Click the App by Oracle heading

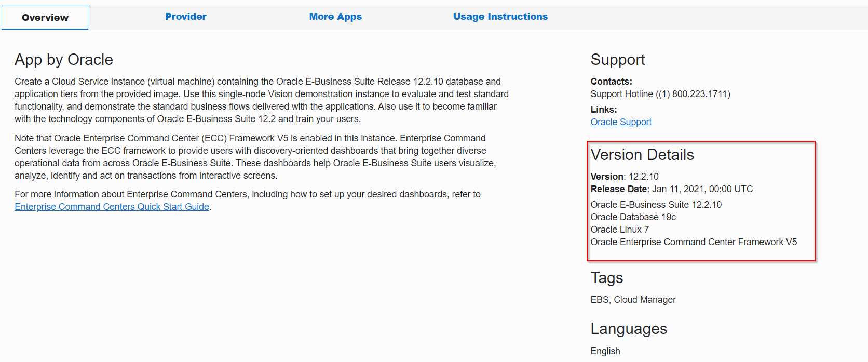pyautogui.click(x=64, y=60)
